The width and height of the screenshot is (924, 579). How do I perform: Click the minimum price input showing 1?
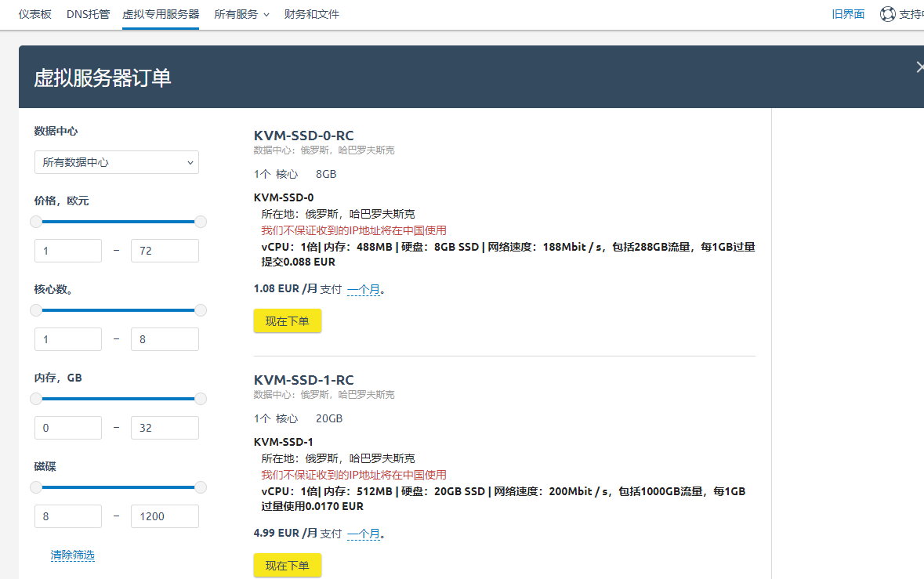68,250
